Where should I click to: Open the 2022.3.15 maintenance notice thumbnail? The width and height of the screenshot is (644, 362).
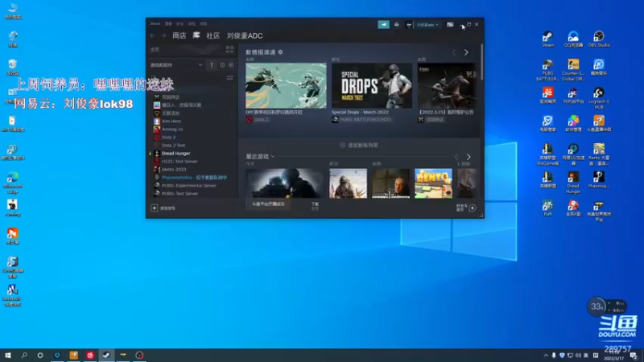coord(447,85)
